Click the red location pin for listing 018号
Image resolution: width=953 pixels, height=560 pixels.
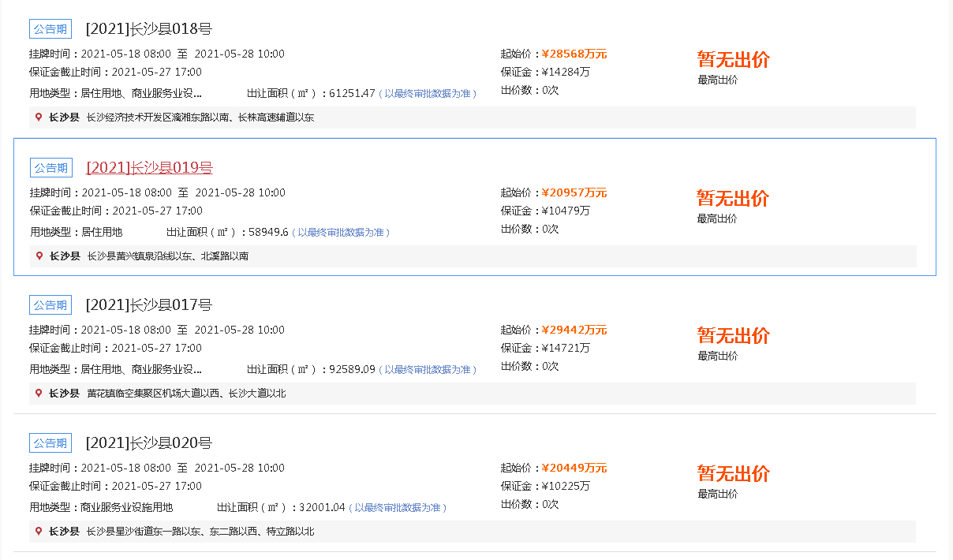[x=38, y=117]
